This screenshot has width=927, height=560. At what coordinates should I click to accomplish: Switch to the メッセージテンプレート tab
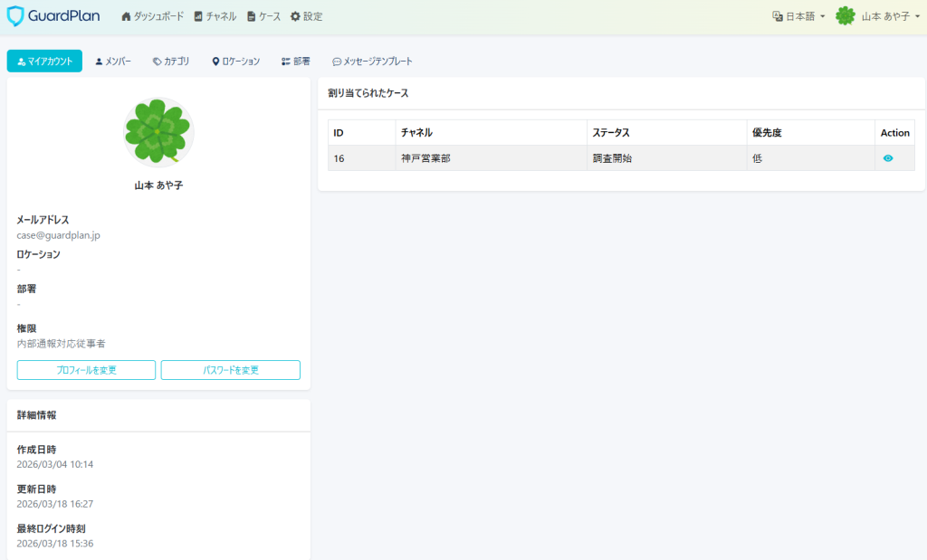[372, 61]
